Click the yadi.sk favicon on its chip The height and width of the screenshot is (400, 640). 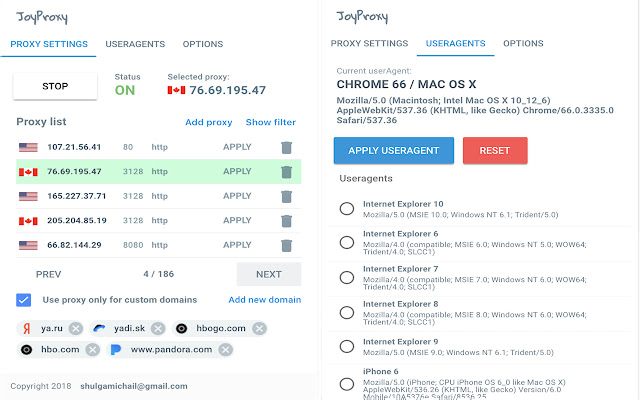click(99, 328)
